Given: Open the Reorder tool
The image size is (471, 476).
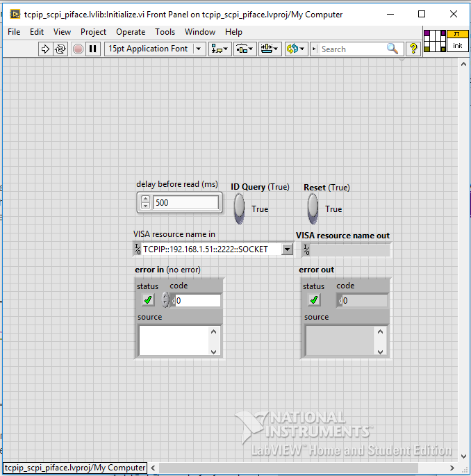Looking at the screenshot, I should pyautogui.click(x=296, y=49).
